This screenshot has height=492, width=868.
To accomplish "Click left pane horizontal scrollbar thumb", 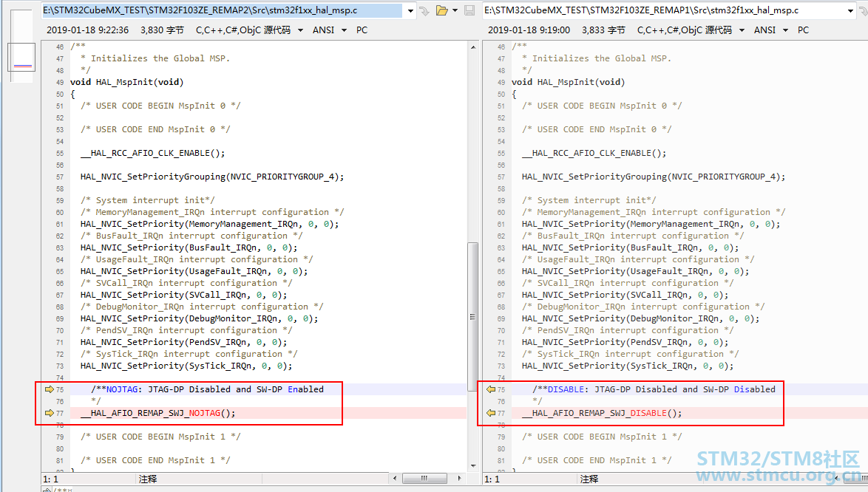I will click(424, 478).
